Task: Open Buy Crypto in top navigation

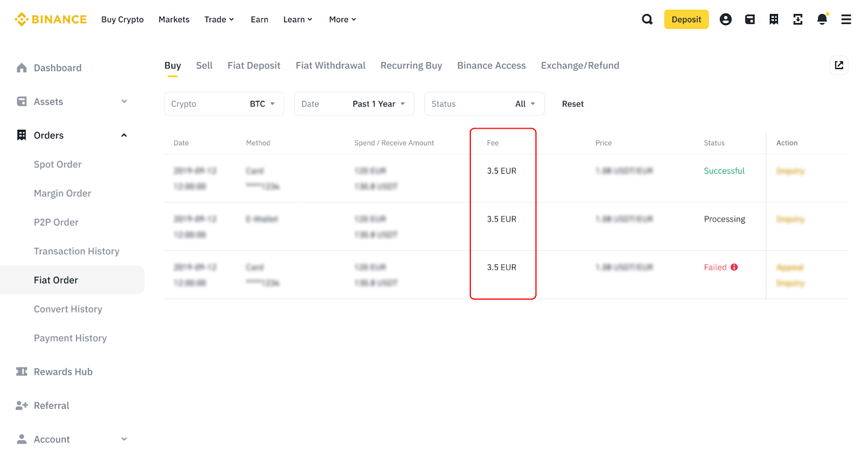Action: pyautogui.click(x=123, y=20)
